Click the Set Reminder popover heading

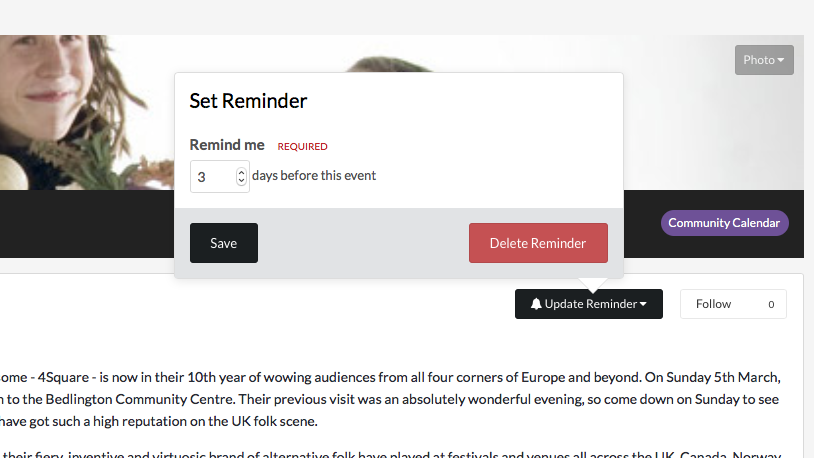[248, 101]
